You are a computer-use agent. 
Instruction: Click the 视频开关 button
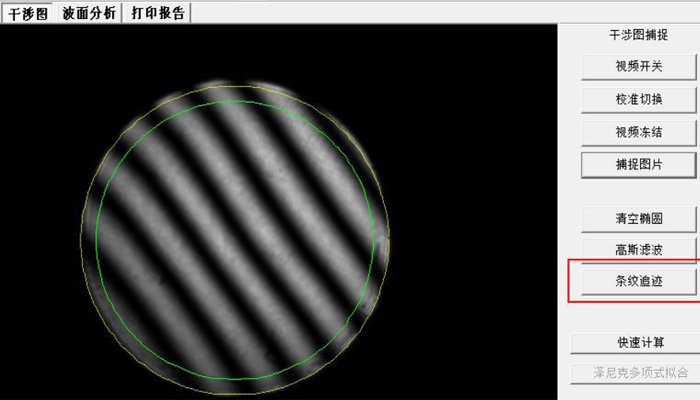point(638,67)
